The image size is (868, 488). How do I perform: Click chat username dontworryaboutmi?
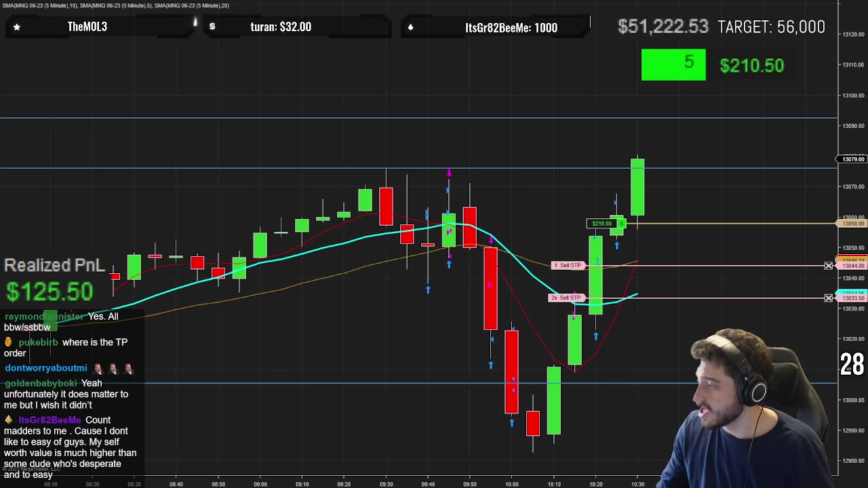(46, 368)
